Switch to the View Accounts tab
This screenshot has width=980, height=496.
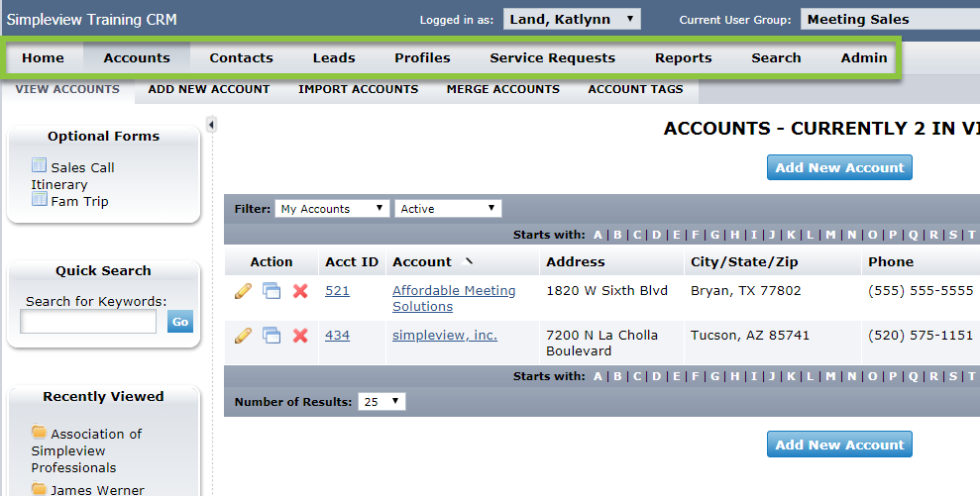tap(67, 89)
